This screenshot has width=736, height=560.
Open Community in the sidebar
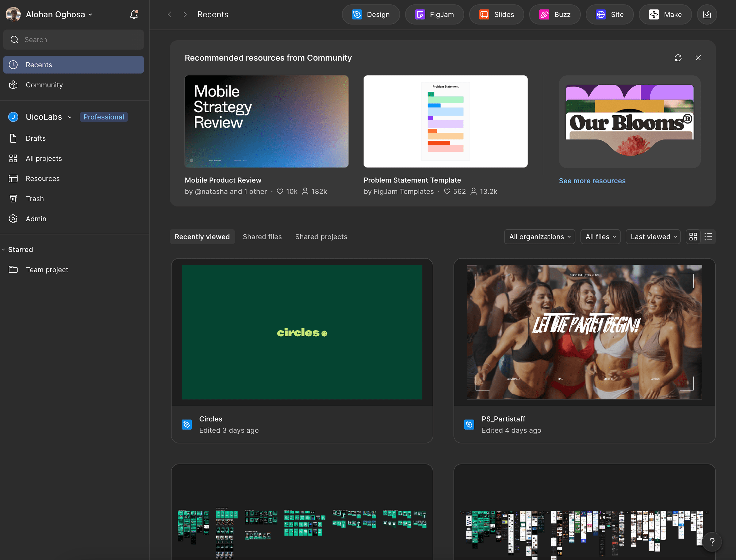[x=73, y=85]
